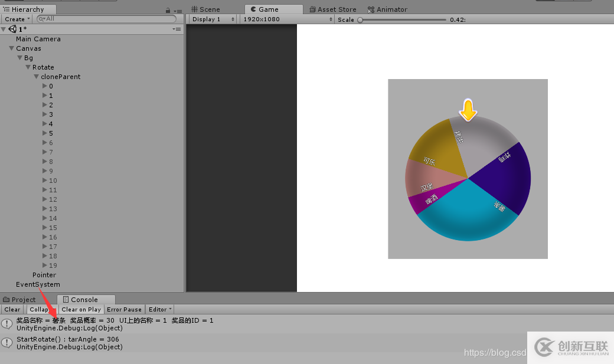Select child object 3
Screen dimensions: 614x364
click(51, 114)
